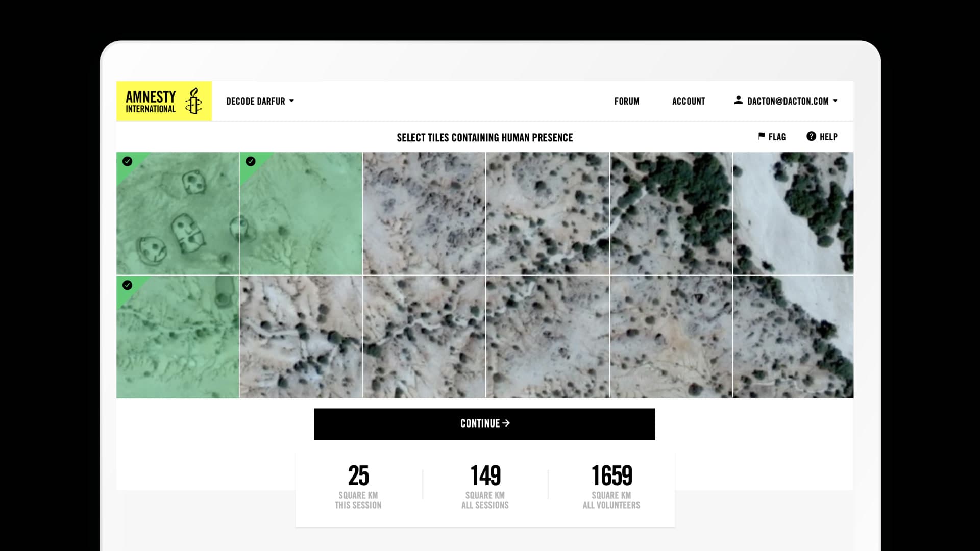Click the checkmark on the bottom-left green tile

click(x=128, y=286)
